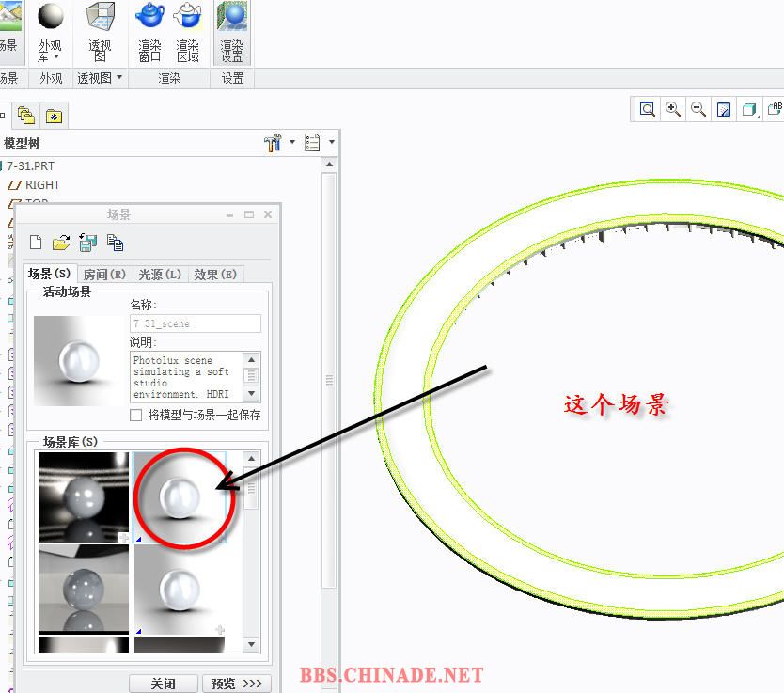Image resolution: width=784 pixels, height=693 pixels.
Task: Expand the 外观库 dropdown arrow
Action: (56, 56)
